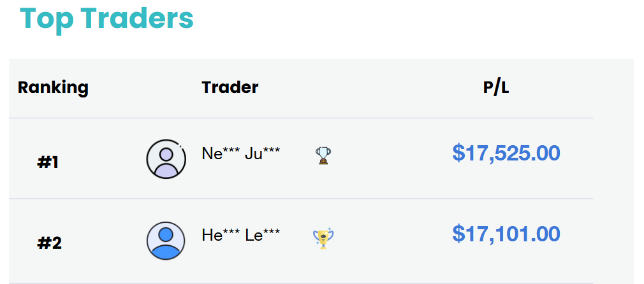Viewport: 644px width, 284px height.
Task: Sort by the Ranking column header
Action: [53, 88]
